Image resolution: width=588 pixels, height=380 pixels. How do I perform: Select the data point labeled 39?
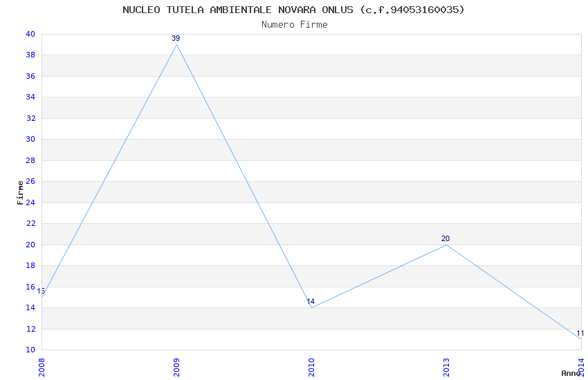[x=176, y=44]
